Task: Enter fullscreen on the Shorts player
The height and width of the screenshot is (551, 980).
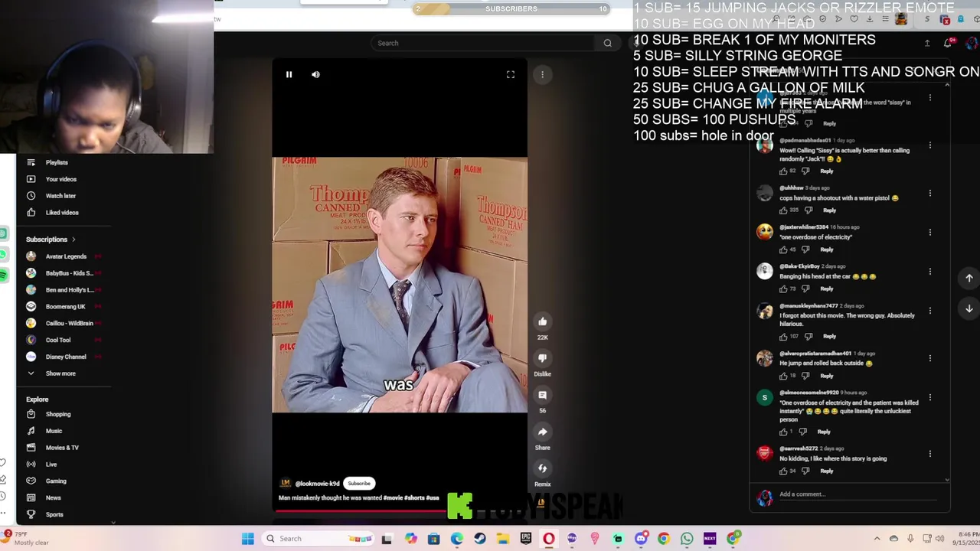Action: 511,74
